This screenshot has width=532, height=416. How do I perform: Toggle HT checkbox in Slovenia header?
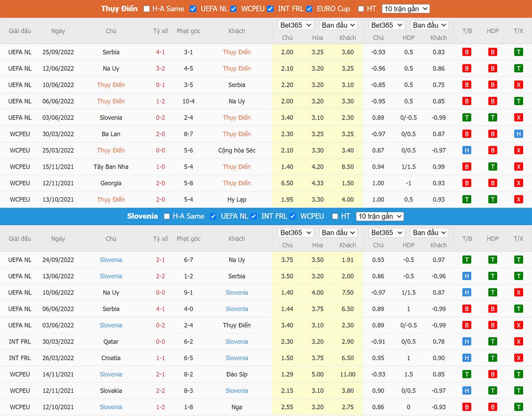[336, 216]
